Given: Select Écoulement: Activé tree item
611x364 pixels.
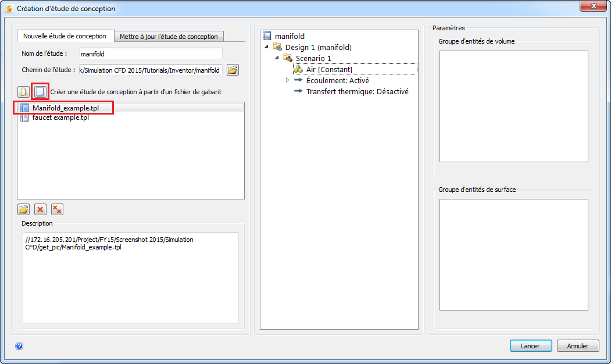Looking at the screenshot, I should coord(337,80).
